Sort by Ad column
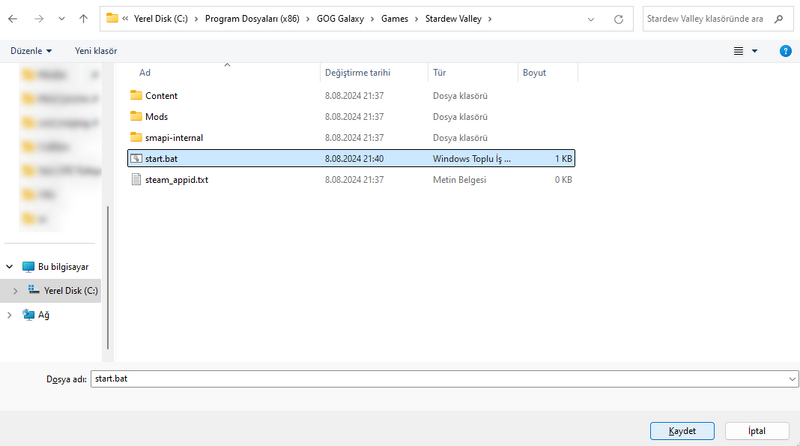The width and height of the screenshot is (800, 446). (145, 73)
